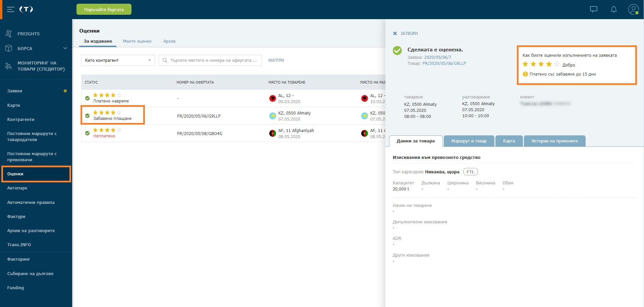The height and width of the screenshot is (307, 644).
Task: Click the Trans (T) logo
Action: coord(26,9)
